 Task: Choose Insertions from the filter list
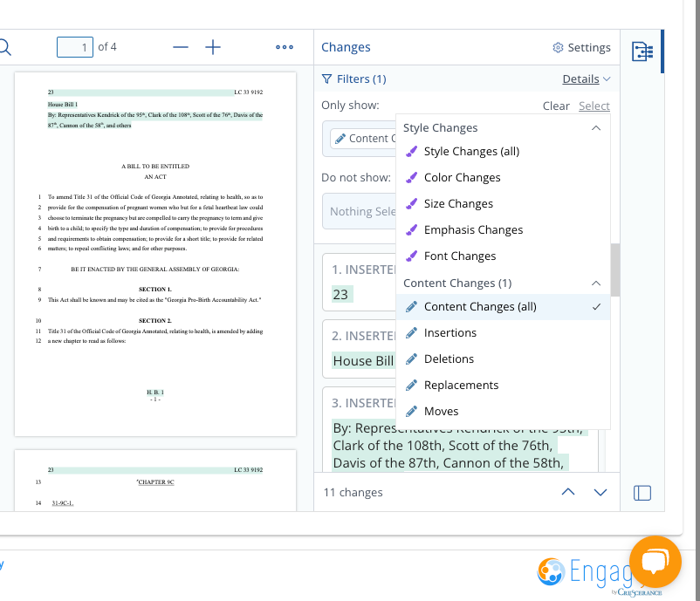(x=503, y=333)
